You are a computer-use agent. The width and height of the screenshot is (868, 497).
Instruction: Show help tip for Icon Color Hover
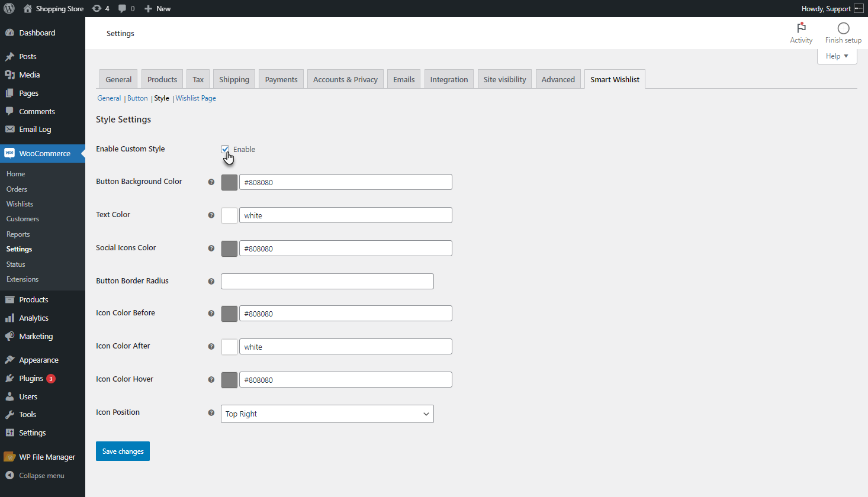pos(211,380)
